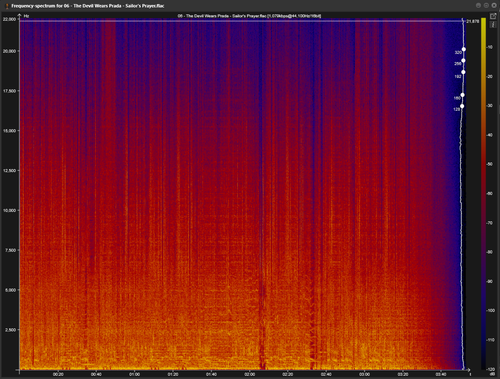Viewport: 500px width, 379px height.
Task: Select the 160 kbps bitrate marker dot
Action: [462, 95]
